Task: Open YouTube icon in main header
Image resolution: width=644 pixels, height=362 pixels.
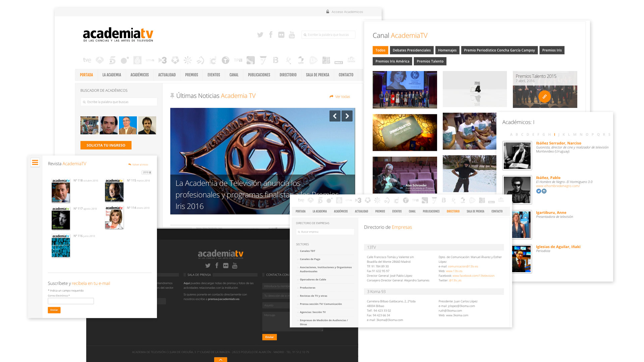Action: [x=292, y=35]
